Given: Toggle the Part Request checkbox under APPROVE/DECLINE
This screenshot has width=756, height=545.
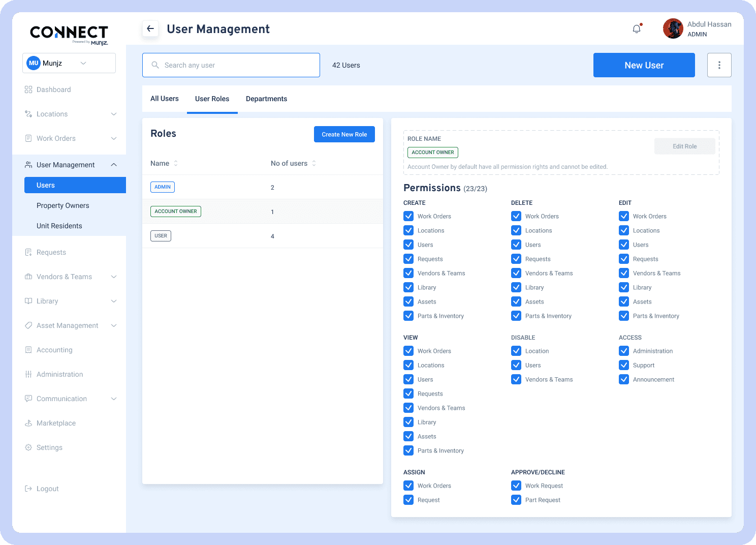Looking at the screenshot, I should click(x=516, y=500).
